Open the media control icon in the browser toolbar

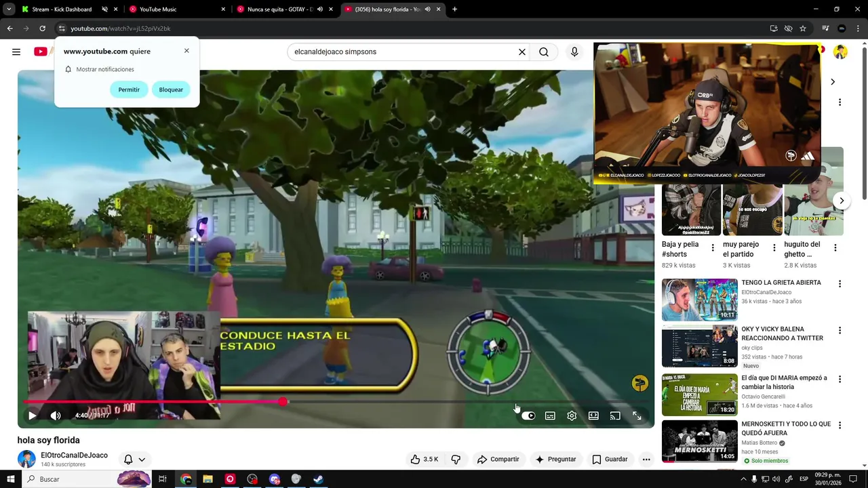click(825, 28)
